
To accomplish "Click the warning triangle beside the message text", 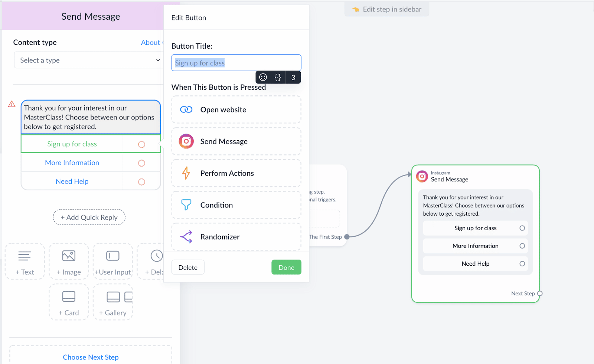I will coord(12,104).
